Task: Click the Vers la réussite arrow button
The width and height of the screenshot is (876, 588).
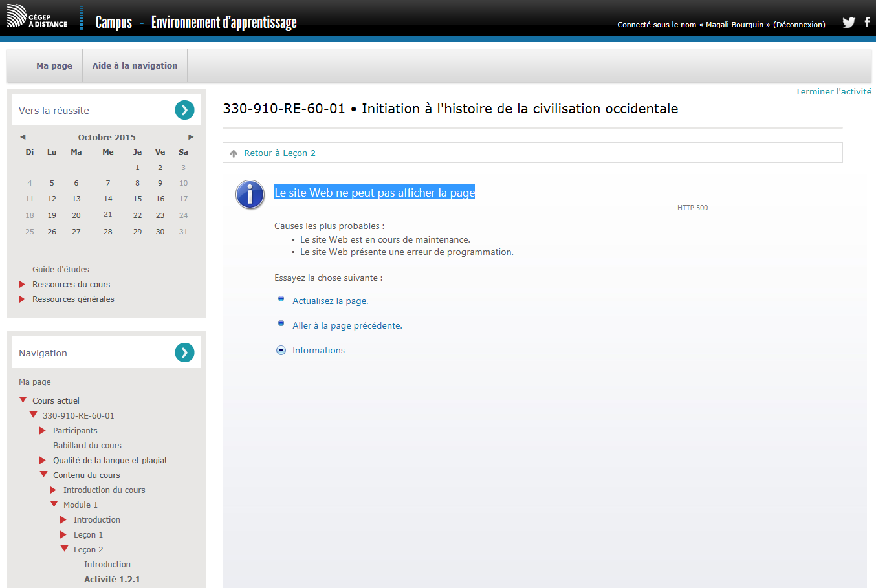Action: coord(184,110)
